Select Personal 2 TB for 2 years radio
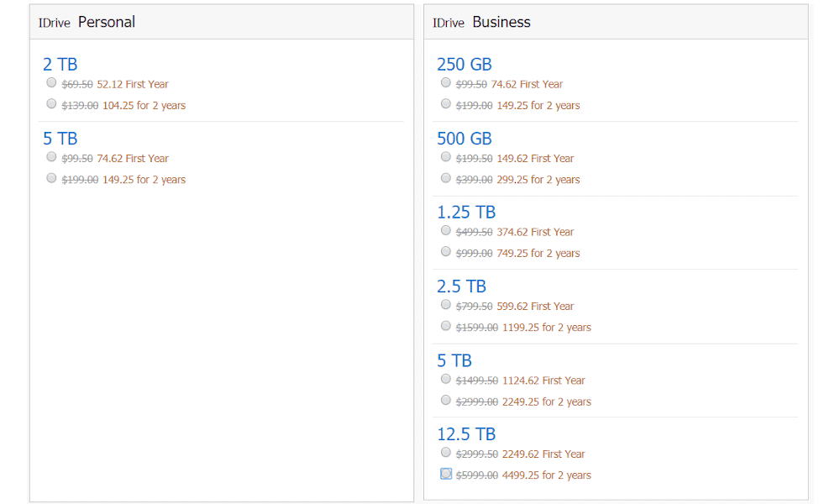This screenshot has height=504, width=840. pos(51,103)
